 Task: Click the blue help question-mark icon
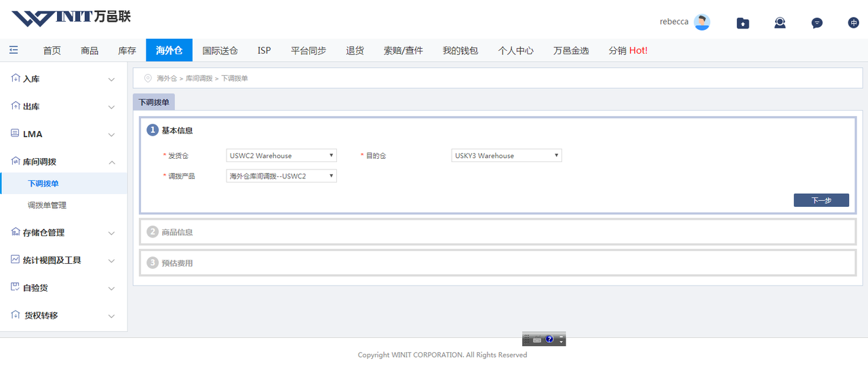point(549,339)
